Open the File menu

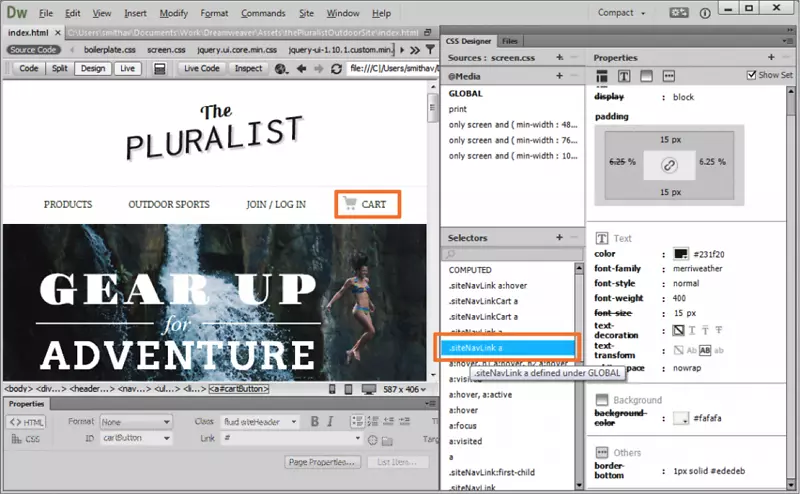(46, 13)
